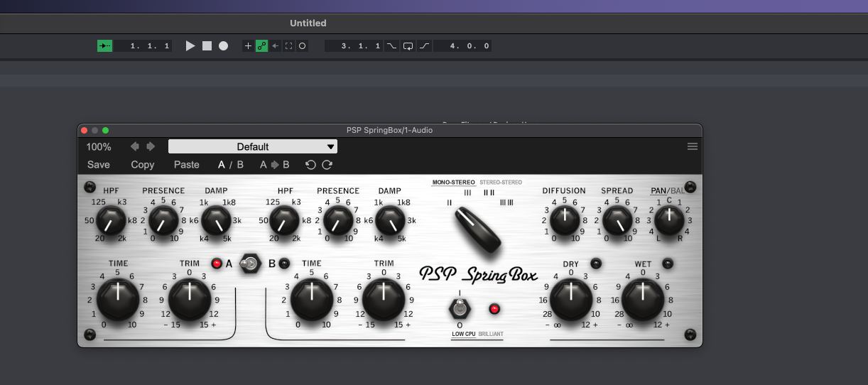Flip the A/B channel toggle switch
This screenshot has width=868, height=385.
[251, 264]
